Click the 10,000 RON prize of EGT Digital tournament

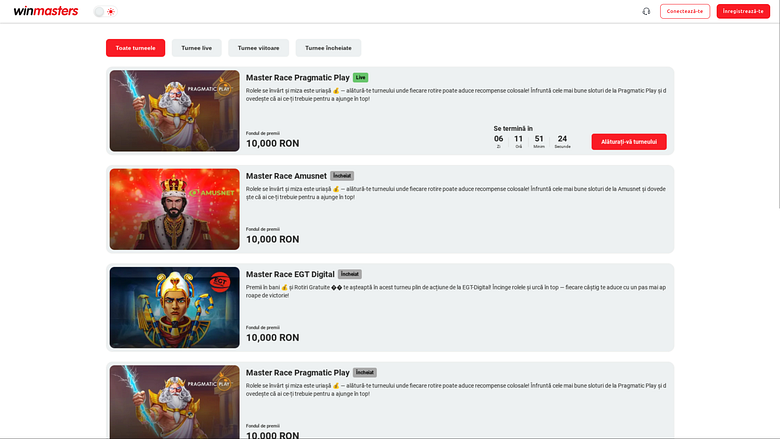pos(273,338)
